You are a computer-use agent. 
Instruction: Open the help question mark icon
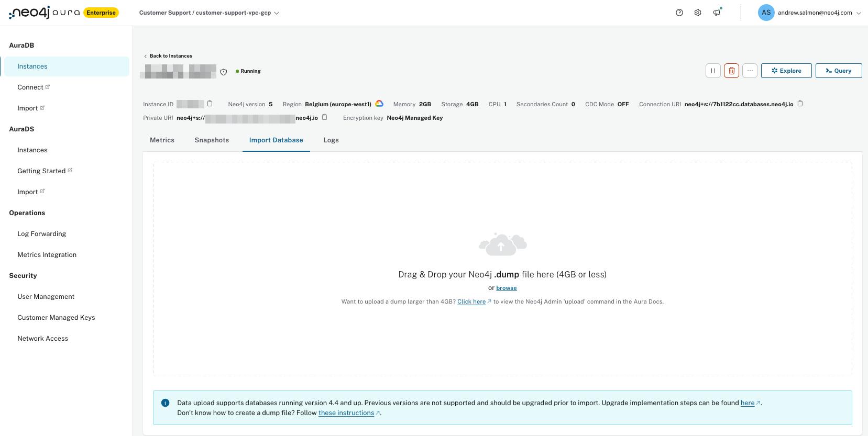point(679,13)
